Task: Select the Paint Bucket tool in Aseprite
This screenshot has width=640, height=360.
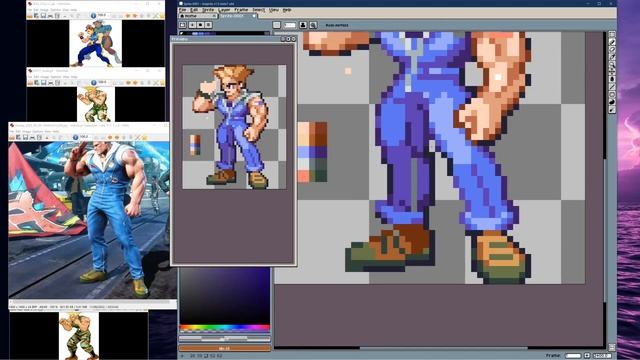Action: 612,78
